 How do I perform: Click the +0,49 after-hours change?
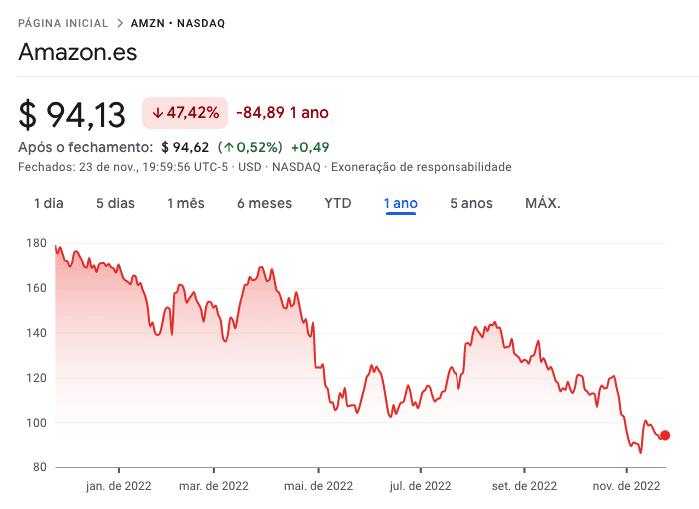(x=310, y=147)
